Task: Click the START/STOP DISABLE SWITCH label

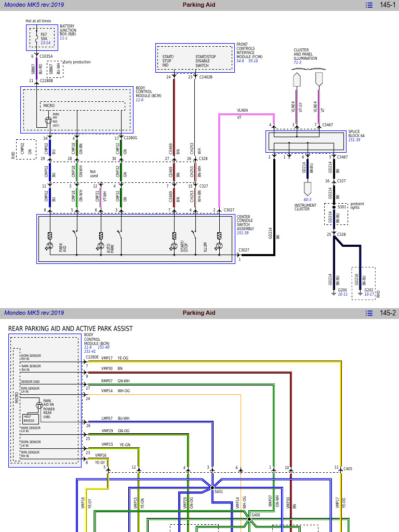Action: pos(206,61)
